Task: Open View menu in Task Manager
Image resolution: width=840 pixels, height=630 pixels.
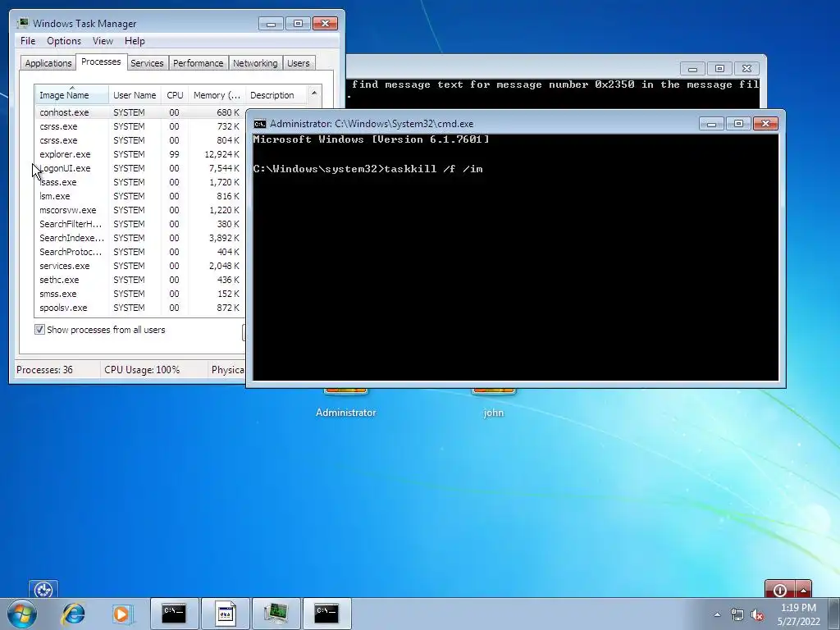Action: [103, 41]
